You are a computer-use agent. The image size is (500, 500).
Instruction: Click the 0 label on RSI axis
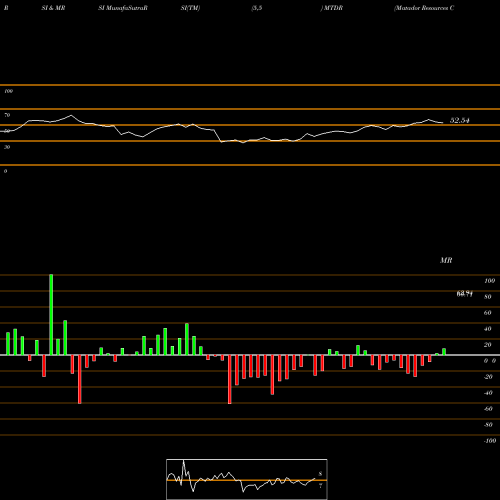[5, 171]
